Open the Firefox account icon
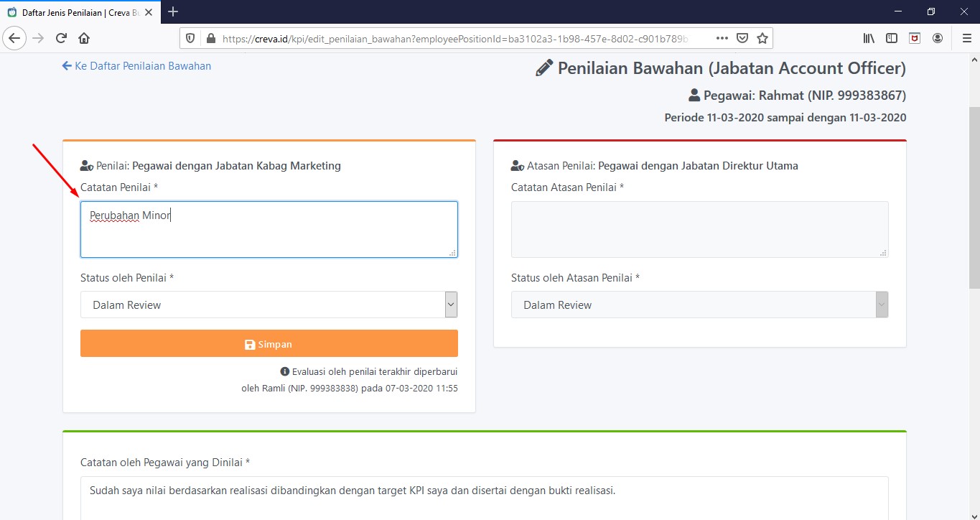Viewport: 980px width, 520px height. pyautogui.click(x=938, y=38)
